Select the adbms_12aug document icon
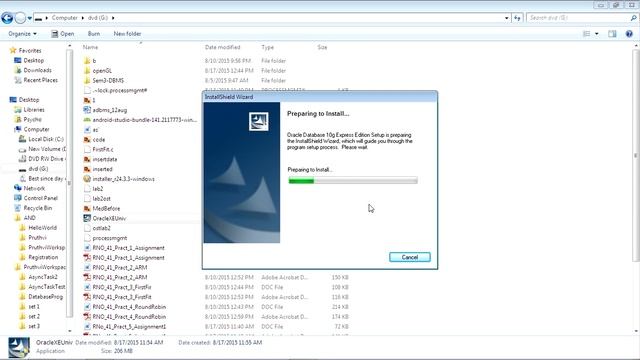640x360 pixels. click(87, 110)
